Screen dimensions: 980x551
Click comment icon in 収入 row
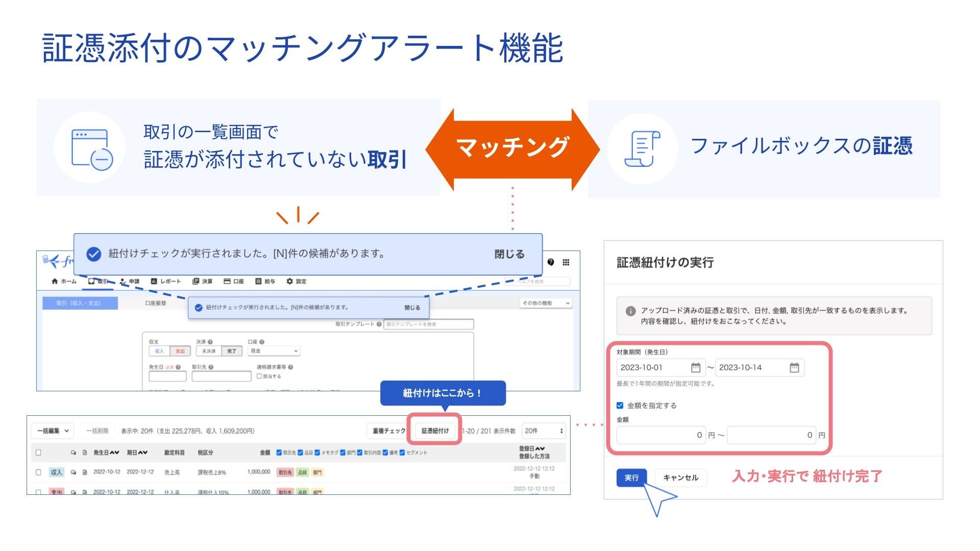click(73, 472)
